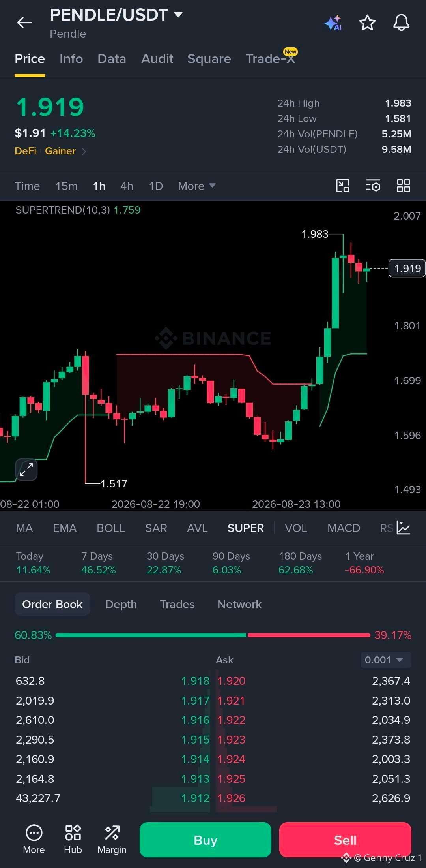
Task: Open chart indicator settings icon
Action: tap(373, 186)
